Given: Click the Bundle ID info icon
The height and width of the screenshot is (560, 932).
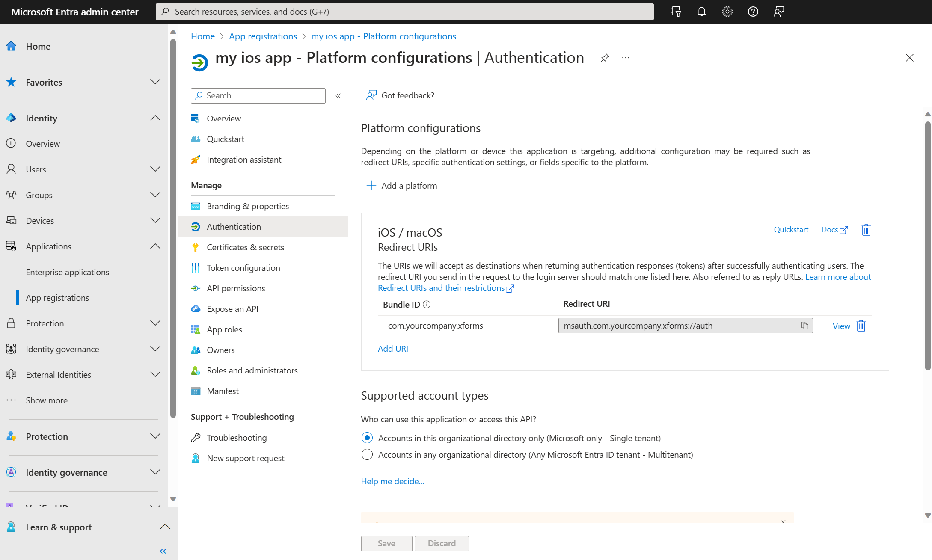Looking at the screenshot, I should point(427,305).
